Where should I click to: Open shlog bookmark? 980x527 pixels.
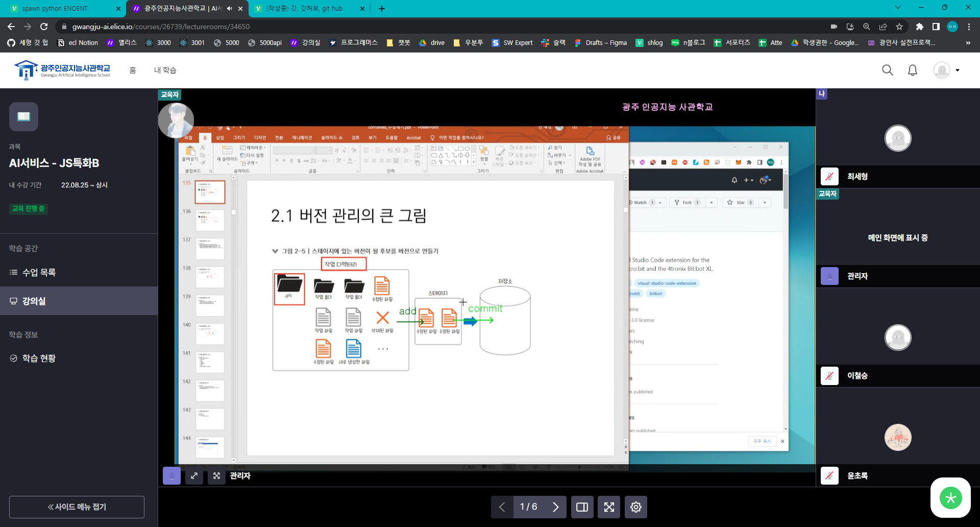tap(649, 43)
